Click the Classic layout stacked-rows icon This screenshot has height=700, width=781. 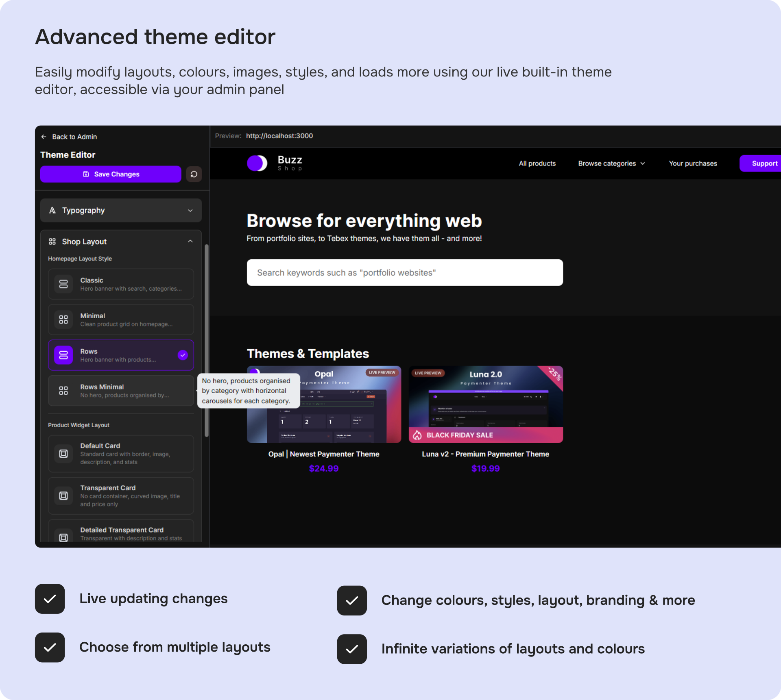coord(63,284)
